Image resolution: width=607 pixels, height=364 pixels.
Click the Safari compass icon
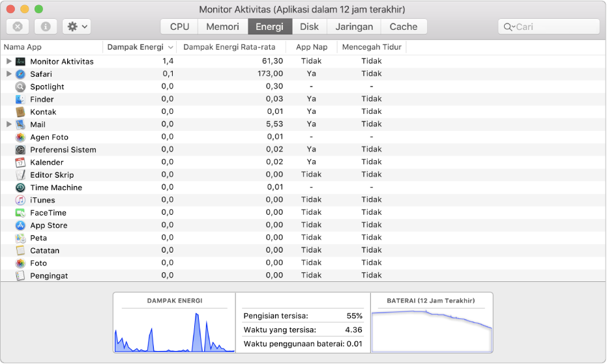point(20,74)
